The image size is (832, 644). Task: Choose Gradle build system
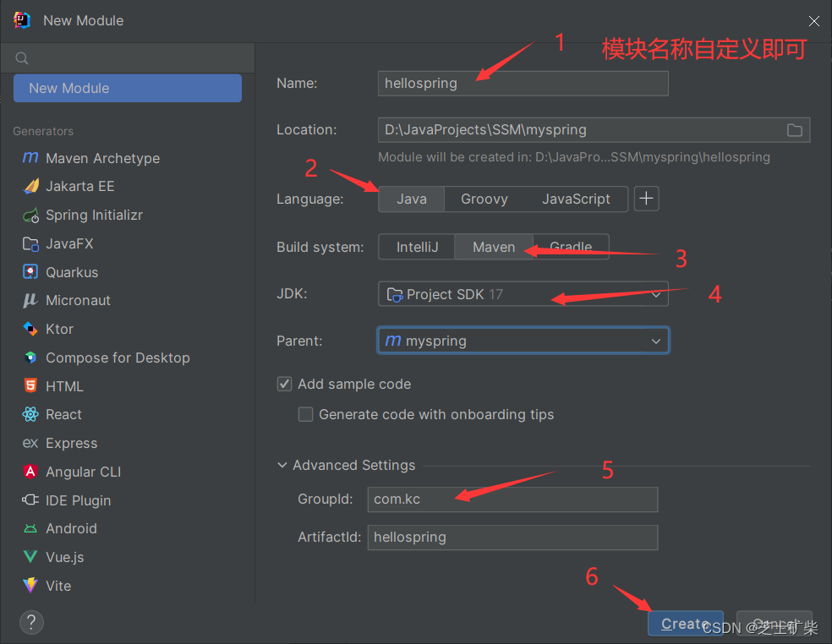click(571, 247)
